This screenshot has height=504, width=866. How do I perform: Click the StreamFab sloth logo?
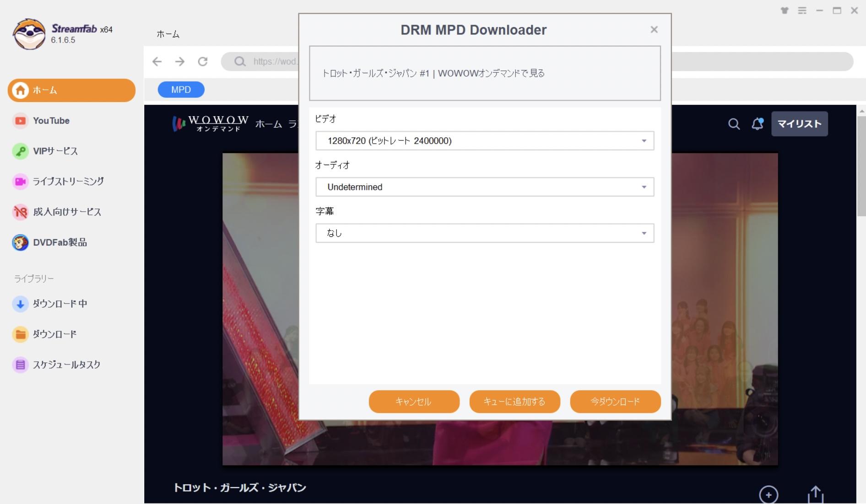pyautogui.click(x=29, y=34)
